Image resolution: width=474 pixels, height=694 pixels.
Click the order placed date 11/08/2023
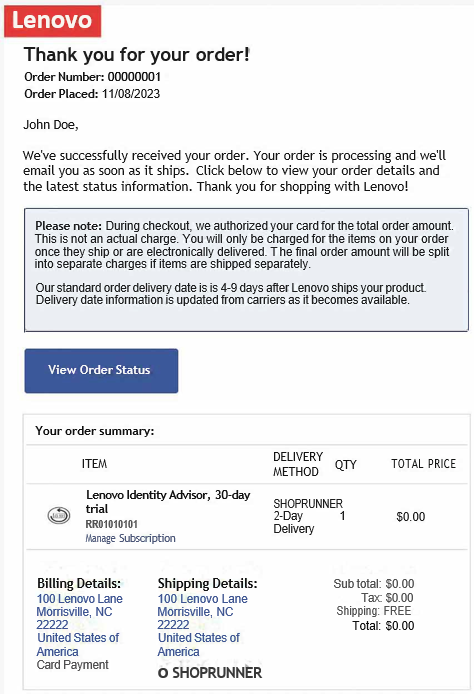[x=131, y=94]
